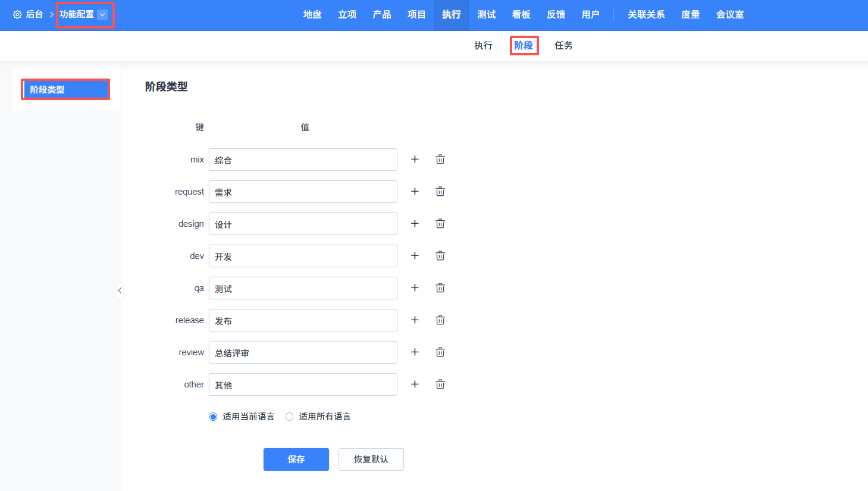Image resolution: width=868 pixels, height=491 pixels.
Task: Click the plus icon in the review row
Action: click(415, 352)
